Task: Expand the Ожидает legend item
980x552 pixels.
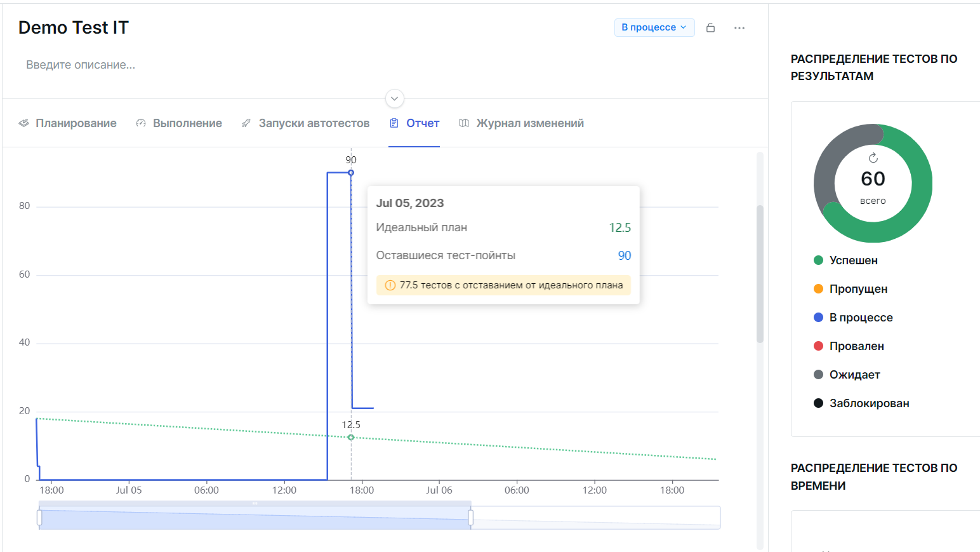Action: 854,374
